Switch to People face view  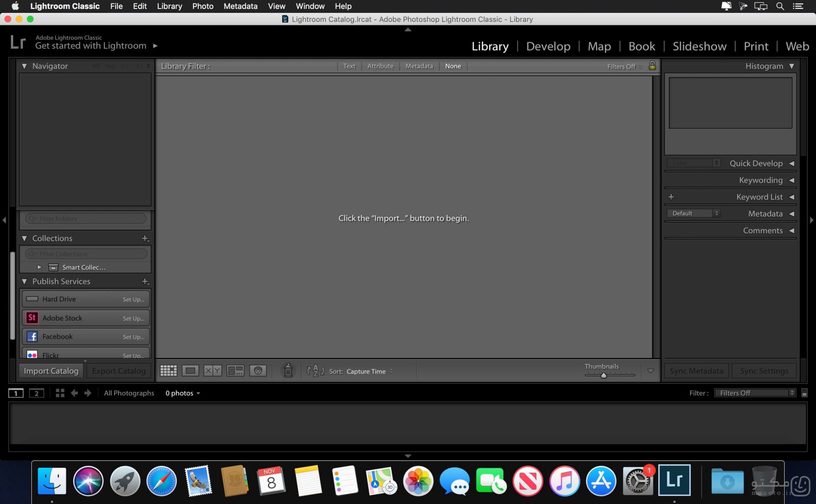point(258,371)
